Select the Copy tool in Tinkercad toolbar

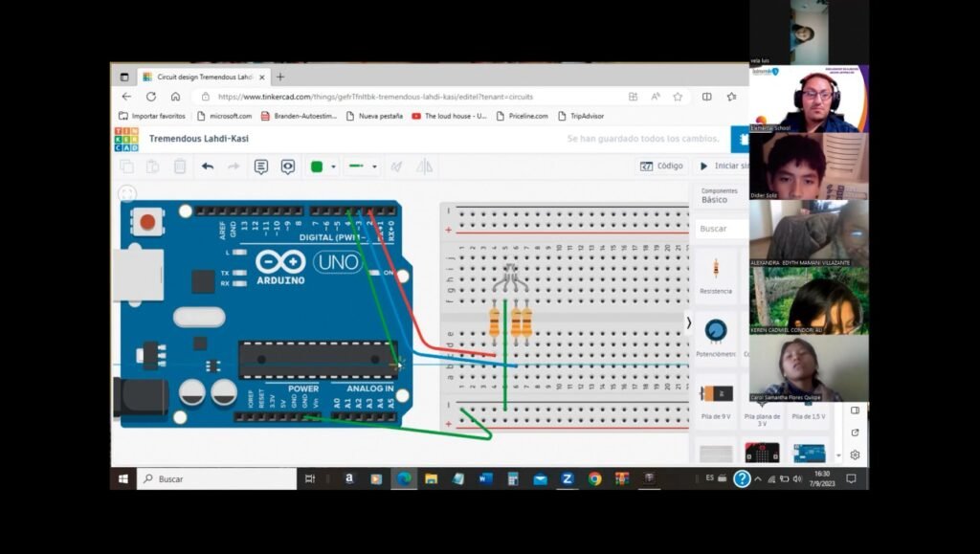pos(127,166)
